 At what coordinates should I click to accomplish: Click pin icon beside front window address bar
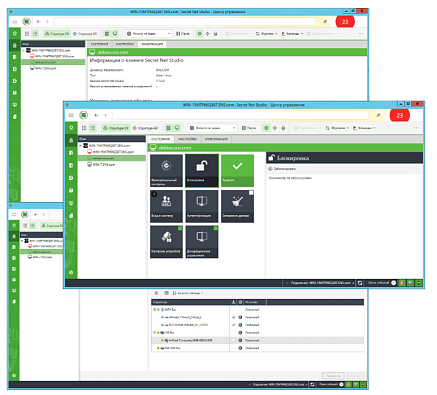378,115
